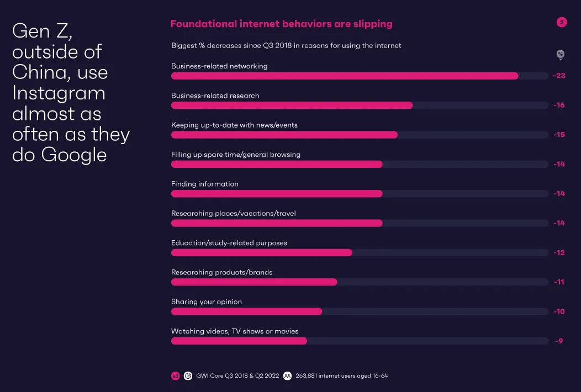Screen dimensions: 581x392
Task: Click the Finding information label
Action: click(x=204, y=184)
